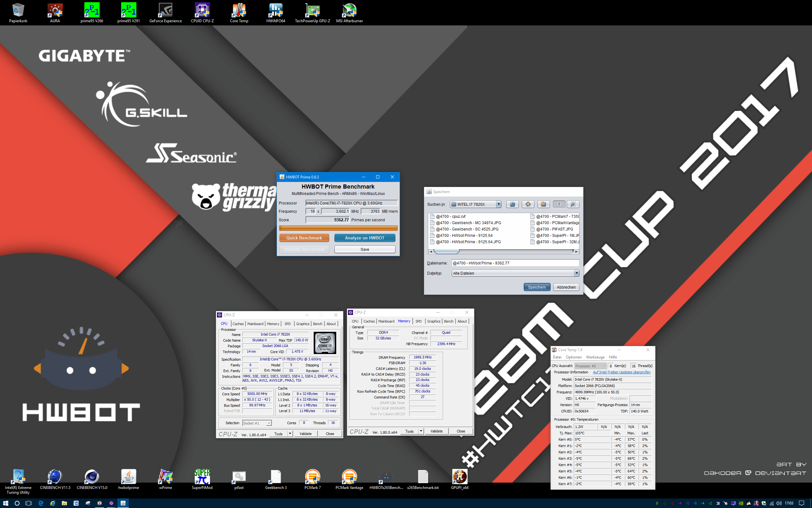Open the Datei menu in Core Temp

(x=557, y=357)
